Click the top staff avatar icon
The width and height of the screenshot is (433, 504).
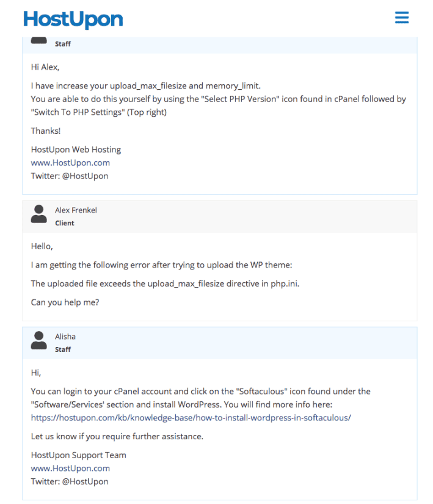point(39,40)
